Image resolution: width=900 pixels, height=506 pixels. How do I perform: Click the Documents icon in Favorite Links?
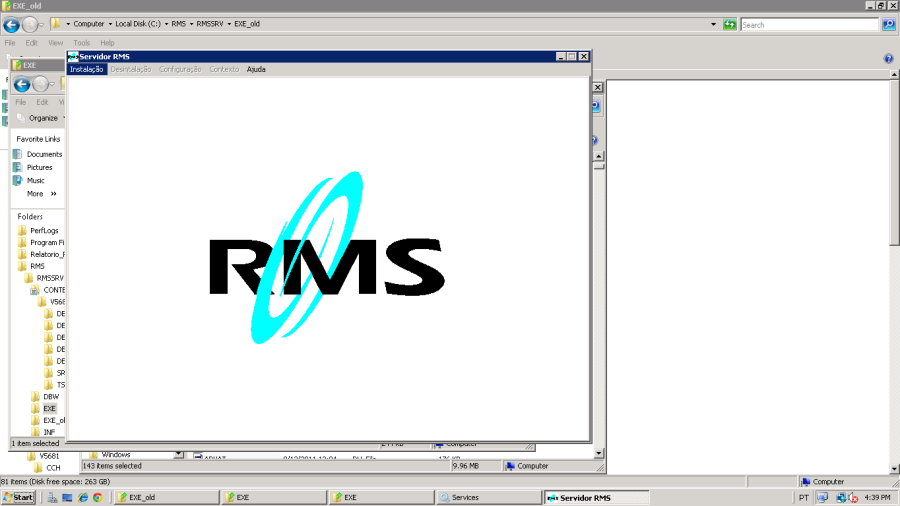[18, 154]
